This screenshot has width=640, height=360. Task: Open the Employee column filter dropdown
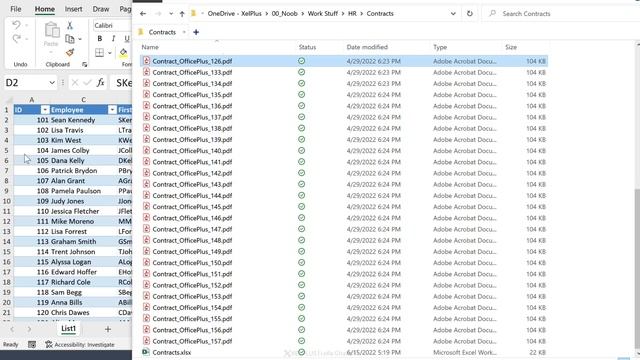click(112, 110)
